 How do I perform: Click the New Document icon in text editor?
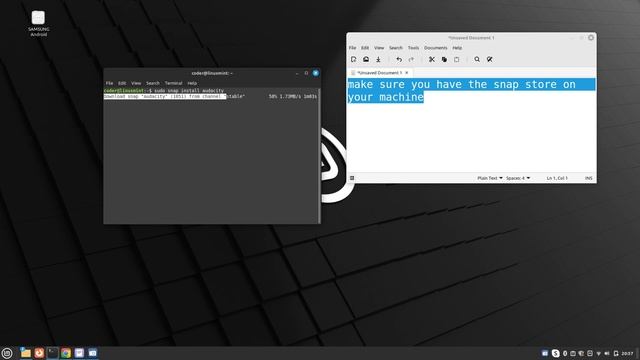[x=353, y=60]
